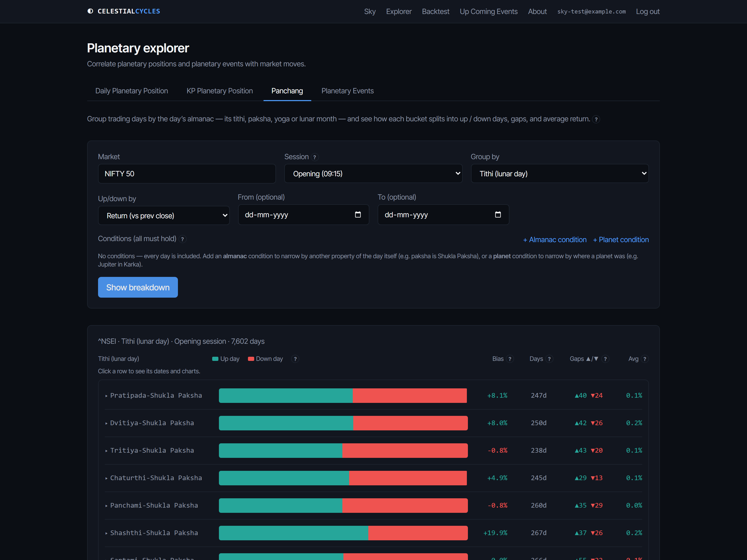The height and width of the screenshot is (560, 747).
Task: Open the help icon beside the description
Action: [x=596, y=119]
